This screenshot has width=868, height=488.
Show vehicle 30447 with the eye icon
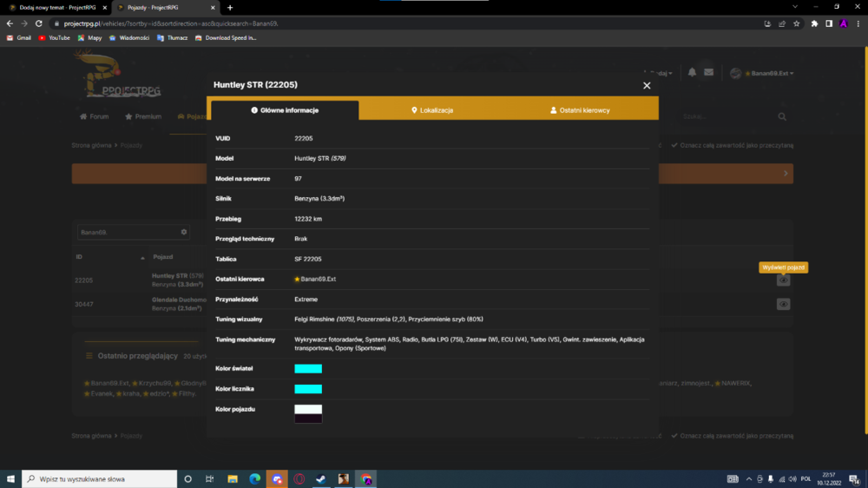point(783,304)
